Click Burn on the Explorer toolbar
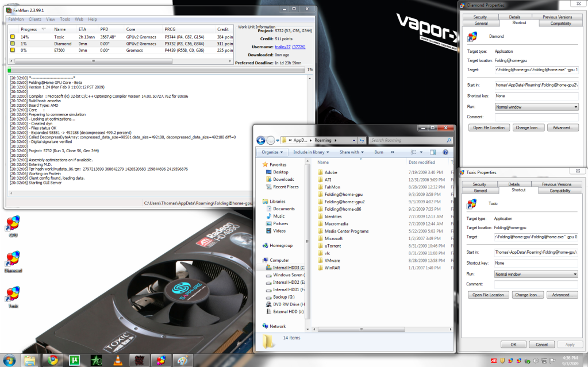Screen dimensions: 588x367 379,152
